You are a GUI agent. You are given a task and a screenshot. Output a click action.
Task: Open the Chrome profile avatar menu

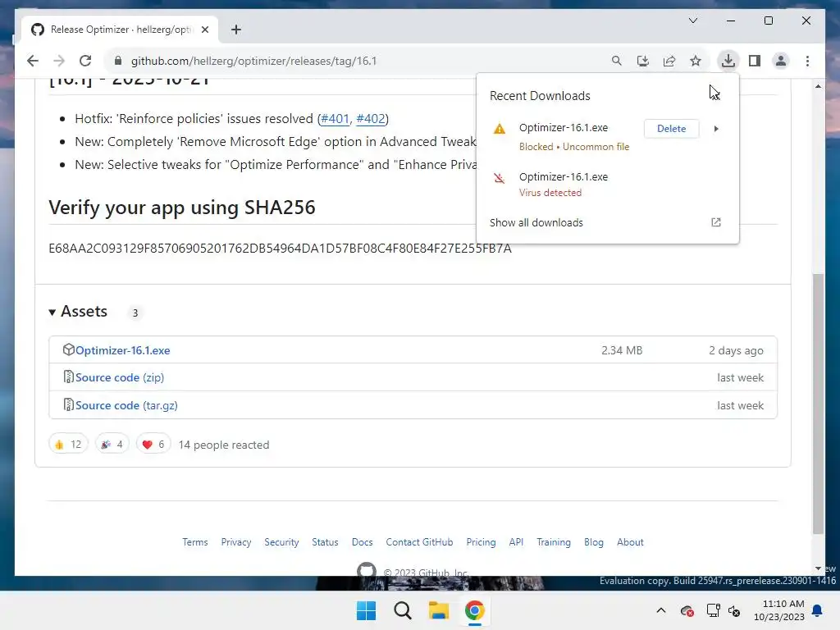(x=781, y=61)
